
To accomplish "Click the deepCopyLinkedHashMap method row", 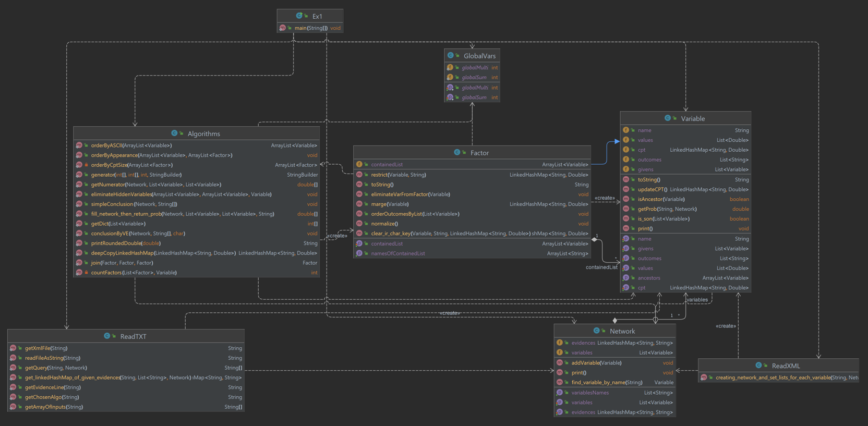I will click(197, 253).
